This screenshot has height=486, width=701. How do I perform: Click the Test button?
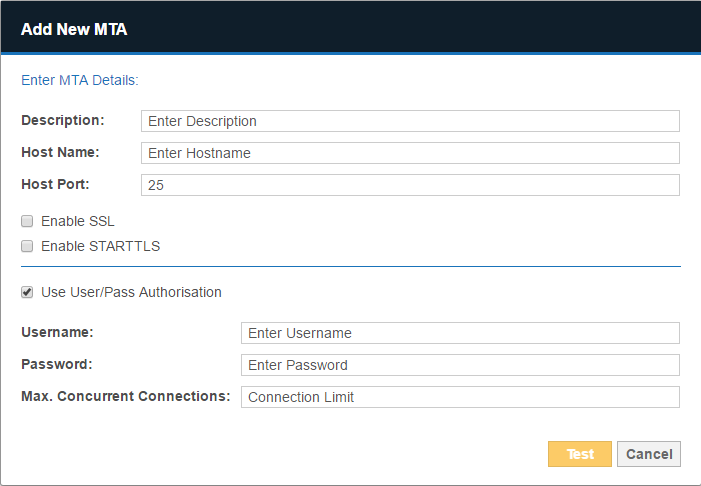click(579, 454)
